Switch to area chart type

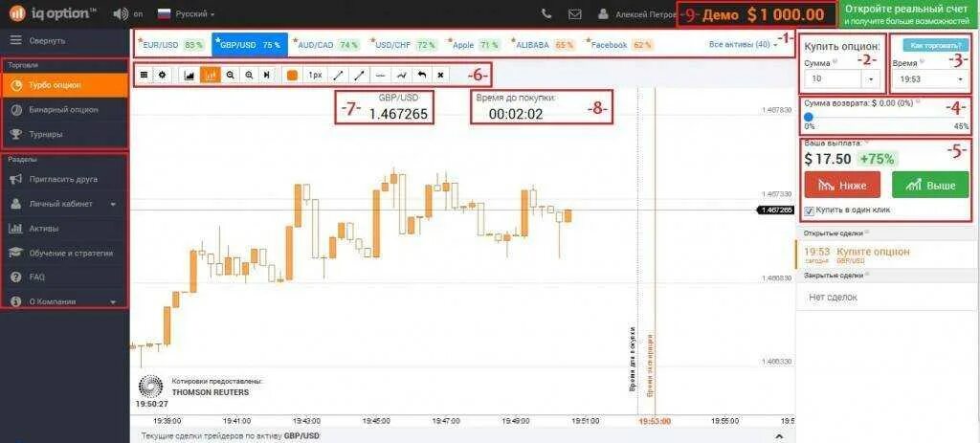click(x=189, y=75)
